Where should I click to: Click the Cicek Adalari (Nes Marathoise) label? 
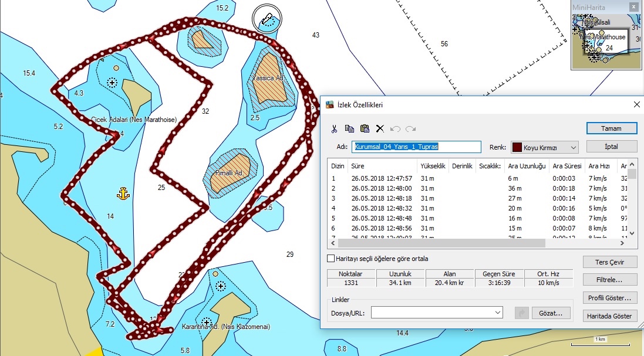pos(134,120)
